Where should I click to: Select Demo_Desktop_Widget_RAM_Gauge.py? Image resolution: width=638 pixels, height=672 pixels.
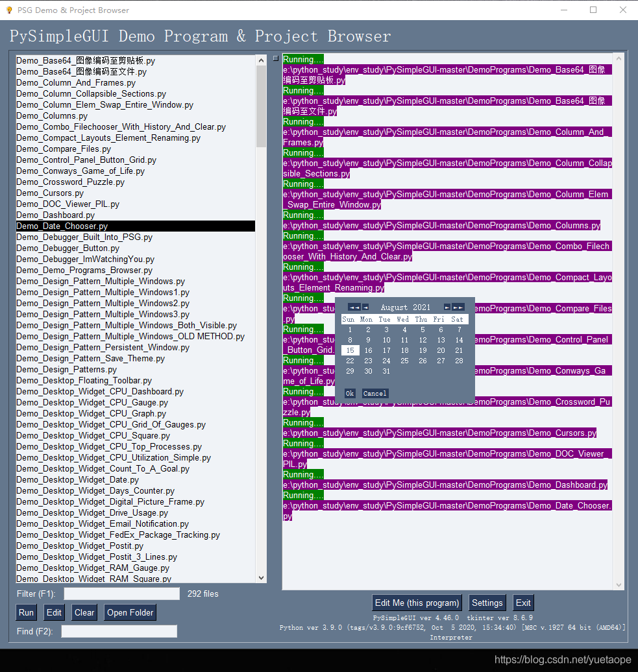pos(136,568)
